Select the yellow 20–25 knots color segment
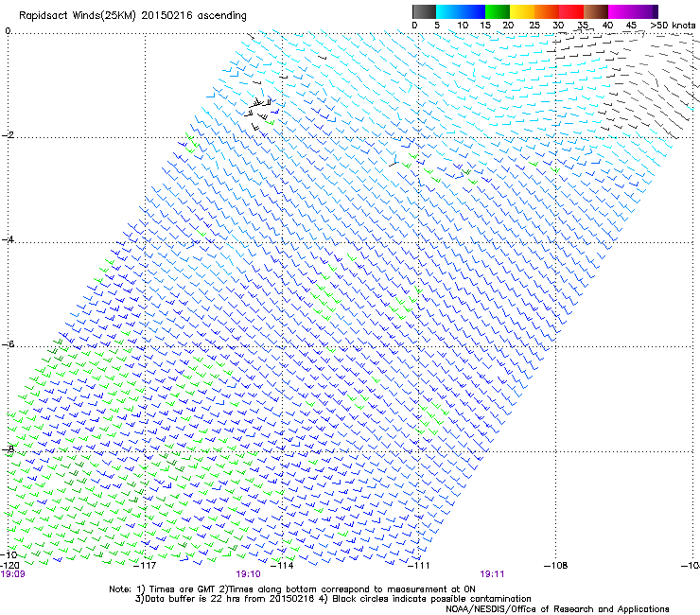The height and width of the screenshot is (615, 700). [x=522, y=11]
